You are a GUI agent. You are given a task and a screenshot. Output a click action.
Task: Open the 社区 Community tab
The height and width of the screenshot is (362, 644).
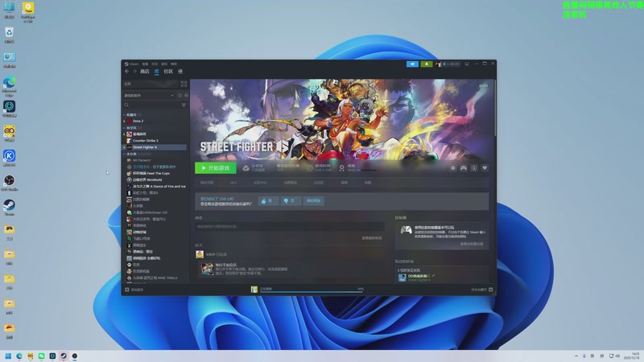168,72
